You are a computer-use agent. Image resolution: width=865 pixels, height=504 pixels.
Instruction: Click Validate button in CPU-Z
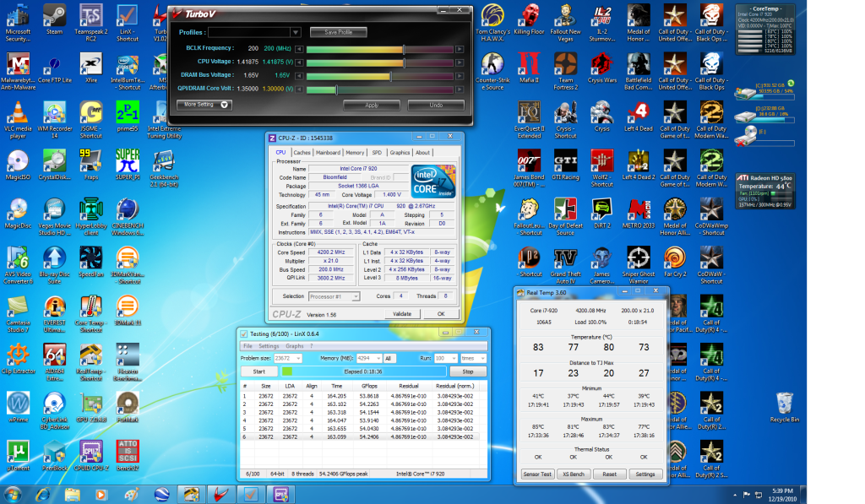[401, 314]
